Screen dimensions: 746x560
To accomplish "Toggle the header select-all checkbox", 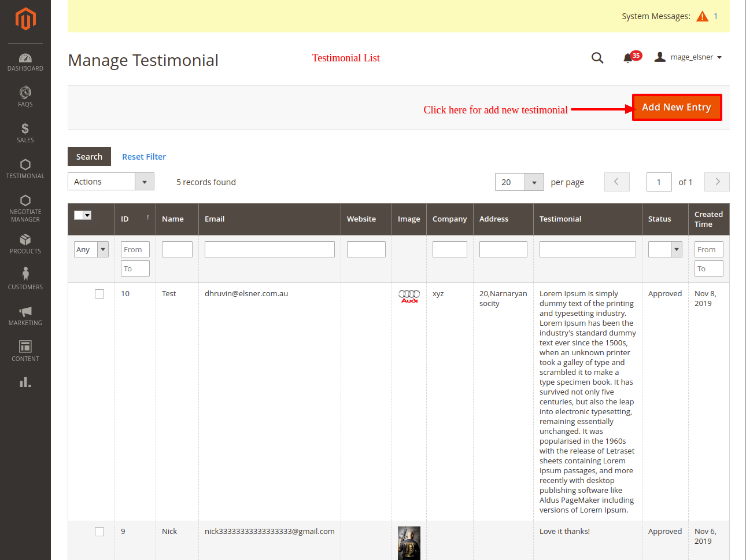I will click(79, 215).
